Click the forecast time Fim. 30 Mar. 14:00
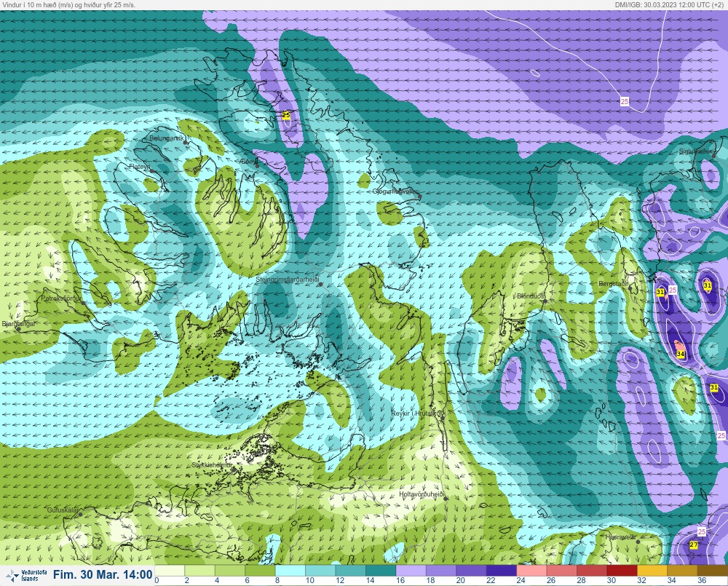 click(x=103, y=574)
